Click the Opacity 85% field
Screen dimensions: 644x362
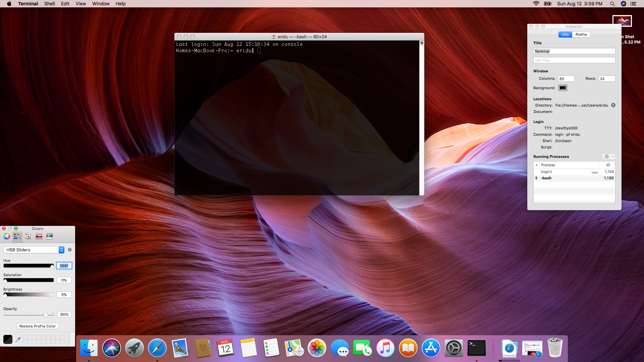click(x=64, y=314)
